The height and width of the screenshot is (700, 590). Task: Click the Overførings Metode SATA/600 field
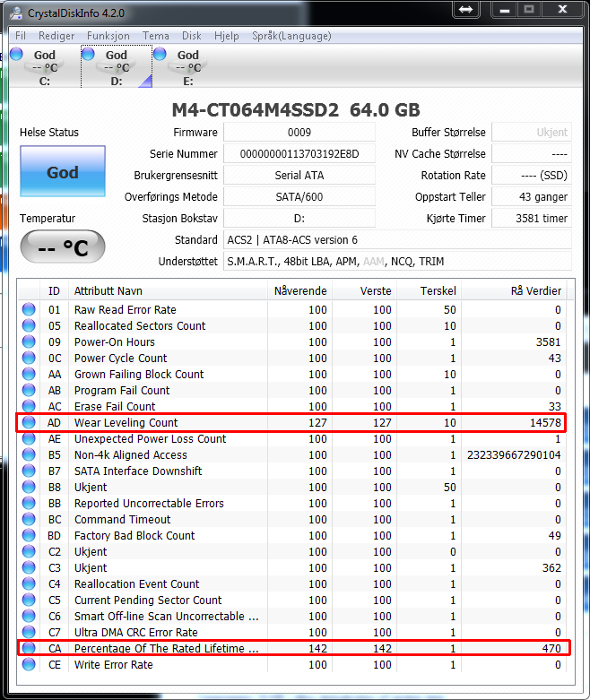tap(299, 197)
